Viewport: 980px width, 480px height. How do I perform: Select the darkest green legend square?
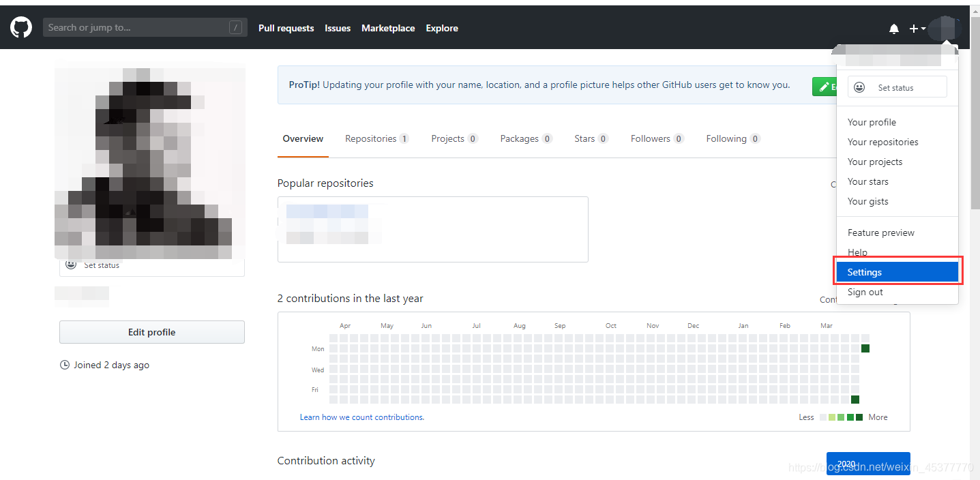pos(859,417)
